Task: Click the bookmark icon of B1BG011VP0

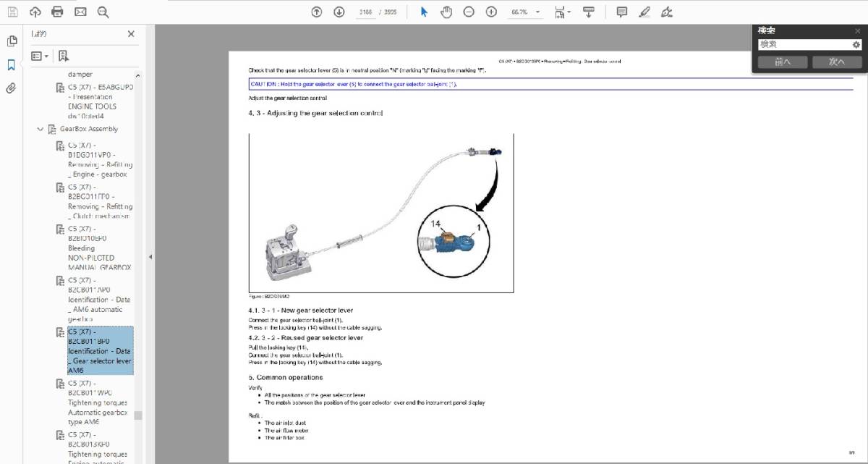Action: point(61,147)
